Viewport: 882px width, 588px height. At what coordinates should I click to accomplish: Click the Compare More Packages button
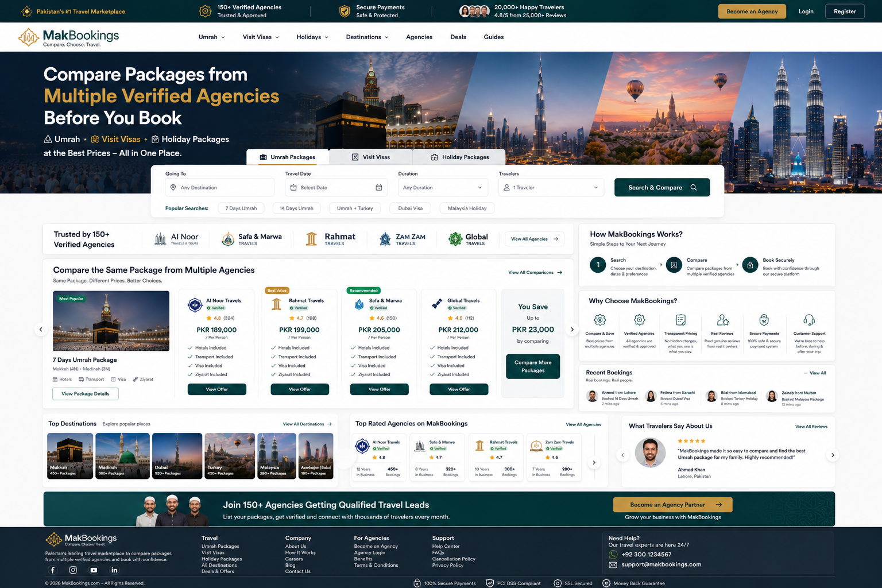pos(533,366)
